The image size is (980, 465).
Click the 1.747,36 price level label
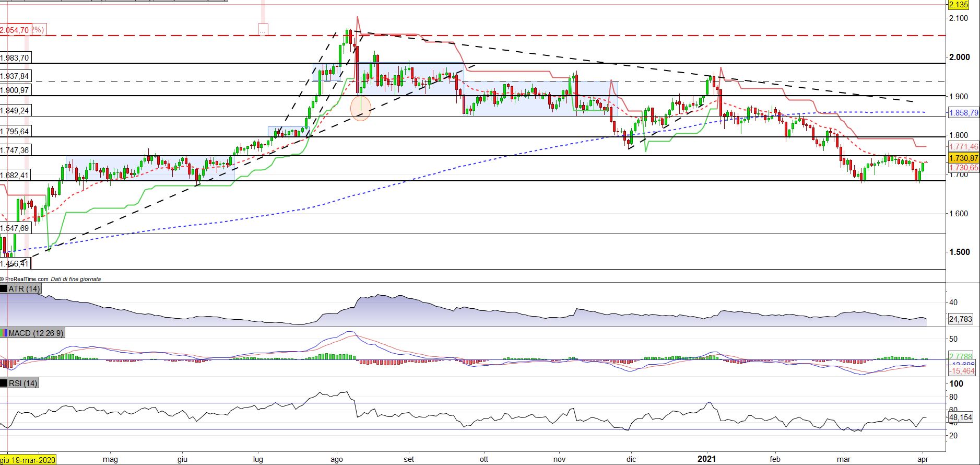[x=15, y=150]
